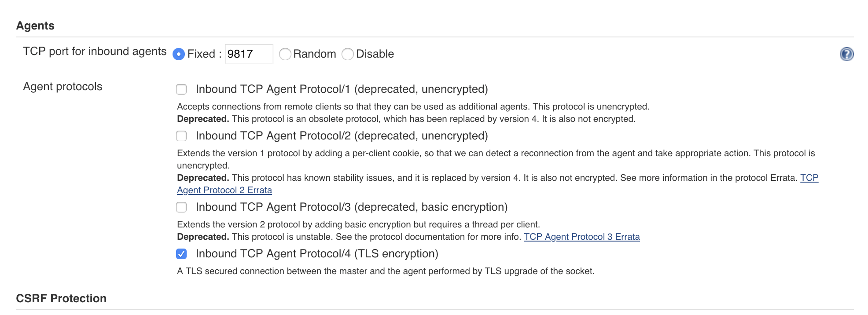This screenshot has width=868, height=315.
Task: Uncheck Inbound TCP Agent Protocol/4 checkbox
Action: coord(181,254)
